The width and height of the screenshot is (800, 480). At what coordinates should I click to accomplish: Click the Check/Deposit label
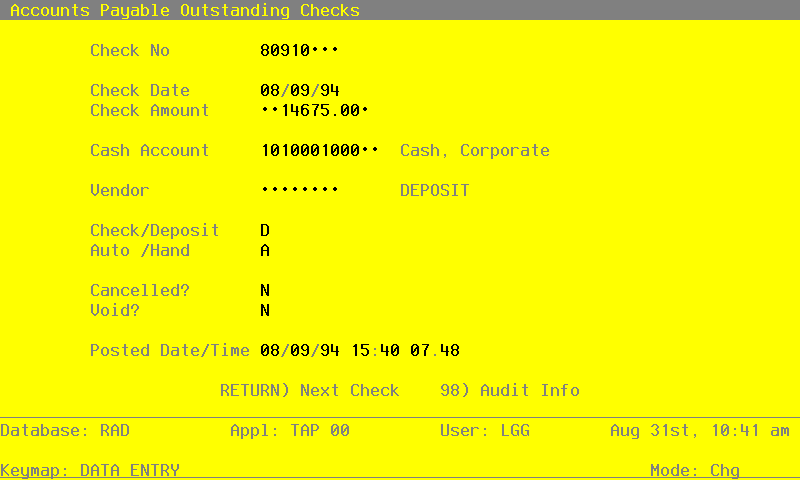tap(155, 231)
